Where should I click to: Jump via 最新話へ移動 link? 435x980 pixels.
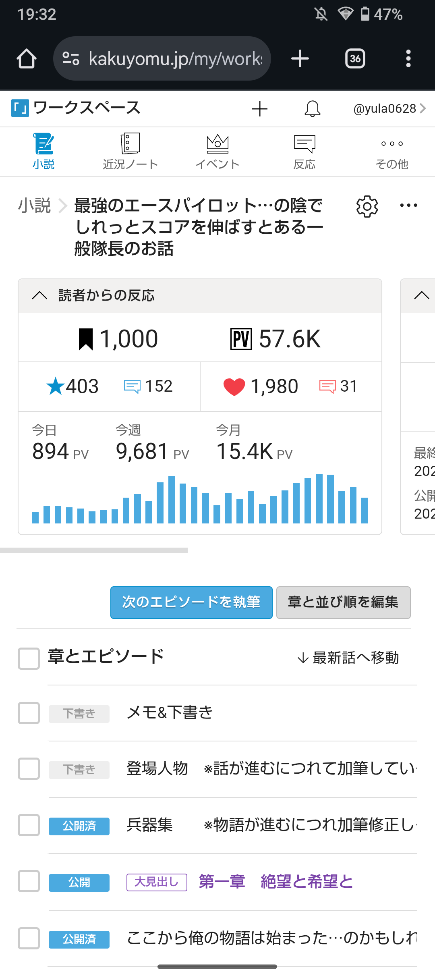(x=348, y=658)
